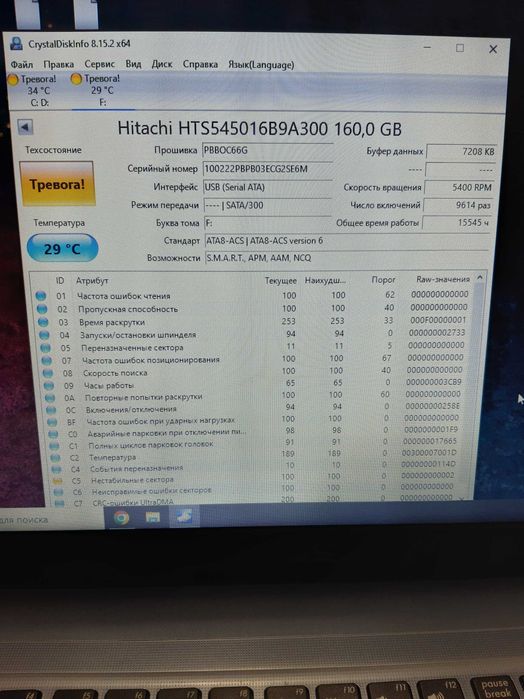Click the rotation speed value 5400 RPM

(x=459, y=188)
